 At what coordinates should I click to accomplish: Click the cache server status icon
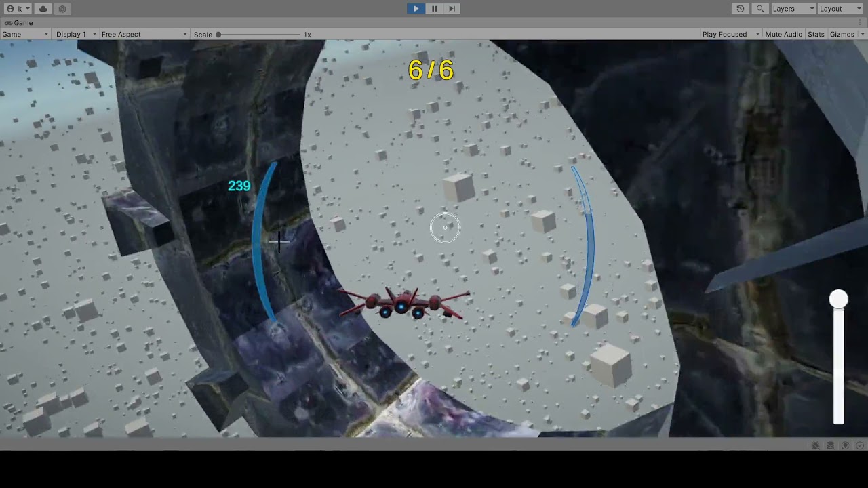(831, 445)
